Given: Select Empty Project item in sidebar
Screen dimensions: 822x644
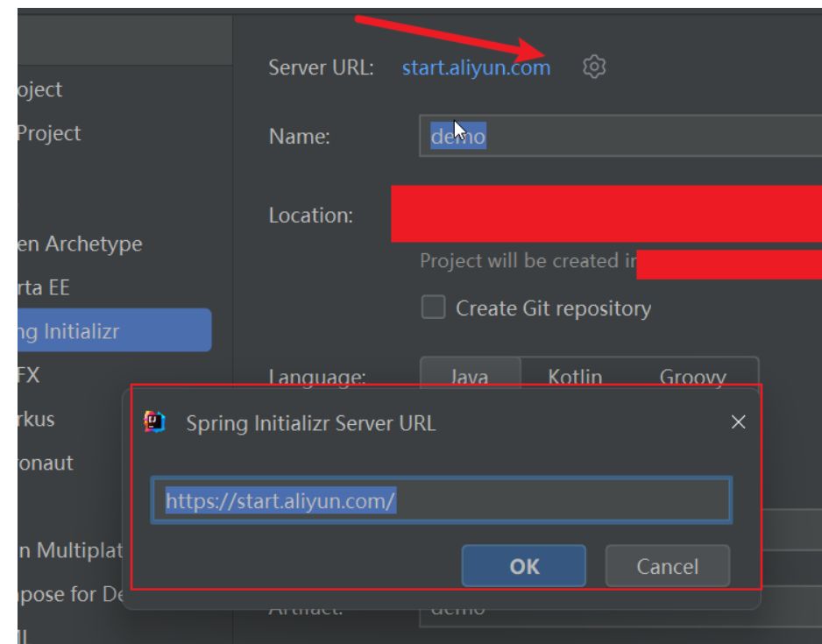Looking at the screenshot, I should tap(49, 133).
